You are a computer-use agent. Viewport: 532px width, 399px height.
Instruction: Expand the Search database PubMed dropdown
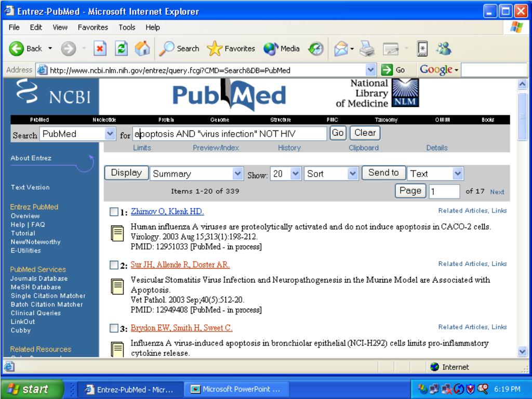110,134
